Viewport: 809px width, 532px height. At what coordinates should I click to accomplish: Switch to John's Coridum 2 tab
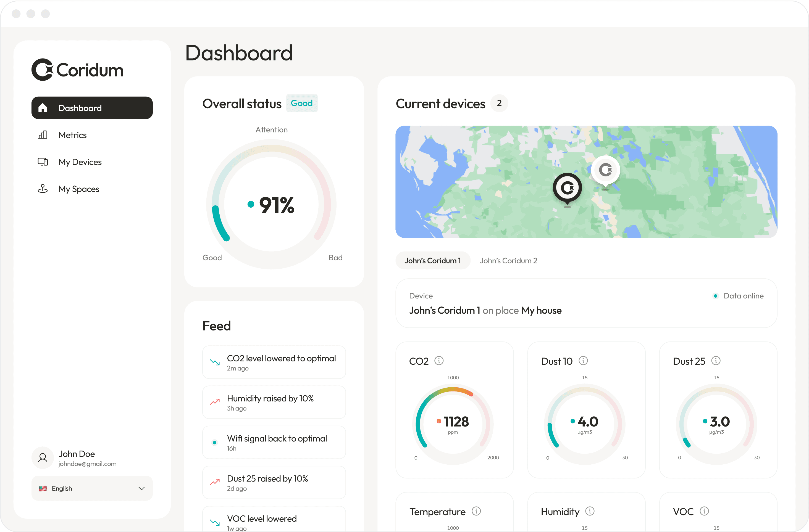[508, 261]
